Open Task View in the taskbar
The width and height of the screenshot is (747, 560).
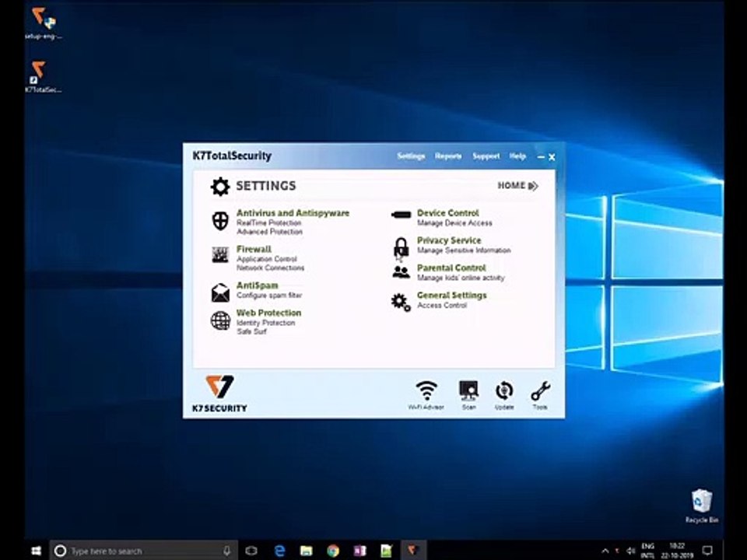tap(251, 551)
